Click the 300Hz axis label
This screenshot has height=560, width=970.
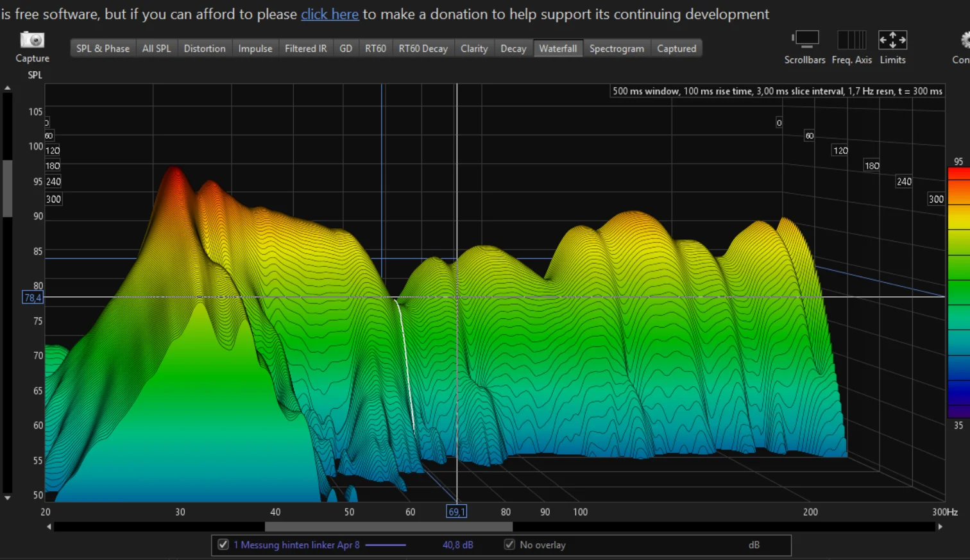[945, 512]
